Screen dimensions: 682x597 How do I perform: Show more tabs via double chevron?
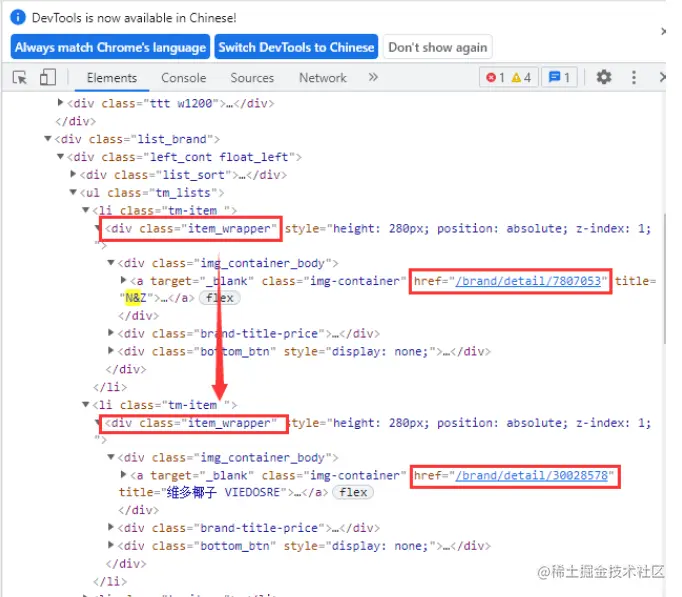pos(373,77)
